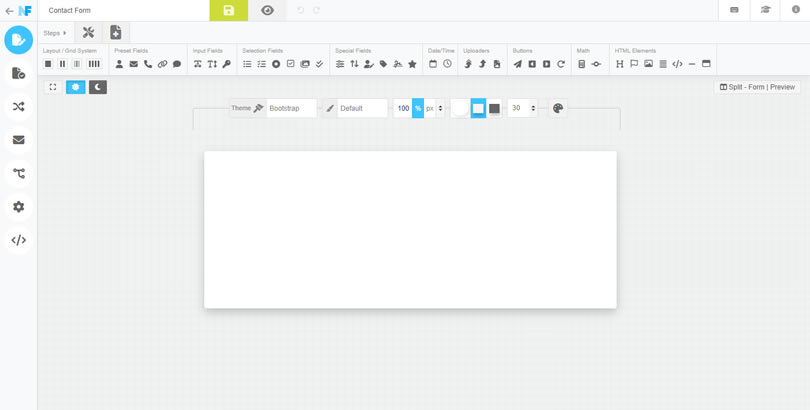810x410 pixels.
Task: Add a slider special field
Action: coord(340,64)
